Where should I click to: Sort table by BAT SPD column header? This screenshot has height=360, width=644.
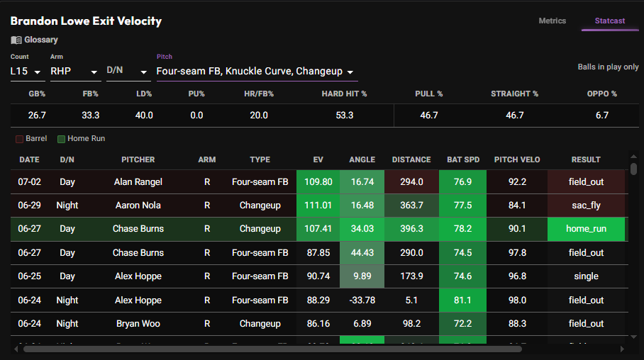463,159
